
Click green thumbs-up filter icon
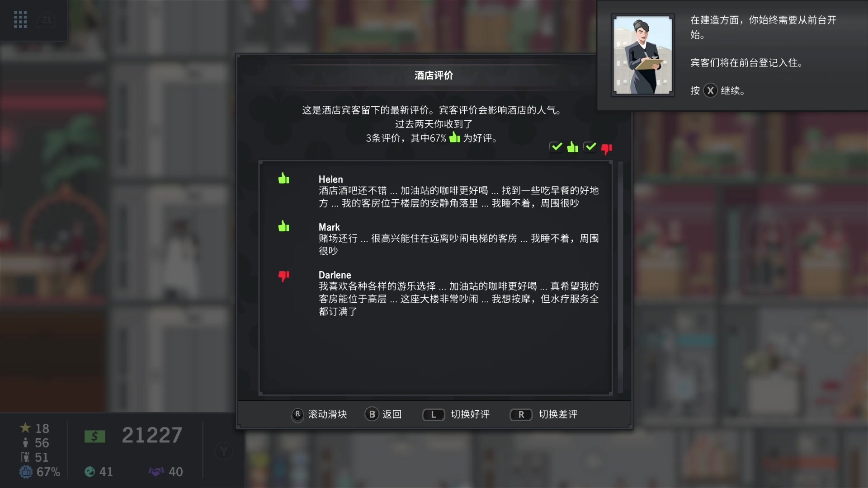(x=573, y=147)
